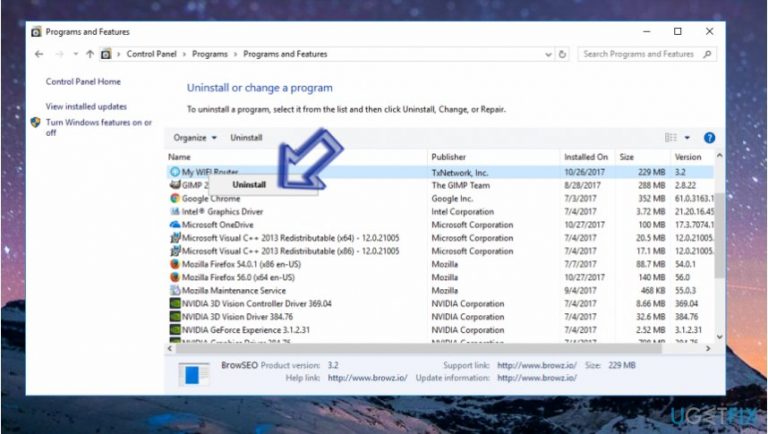Change the view with the view icon
768x434 pixels.
(x=671, y=138)
